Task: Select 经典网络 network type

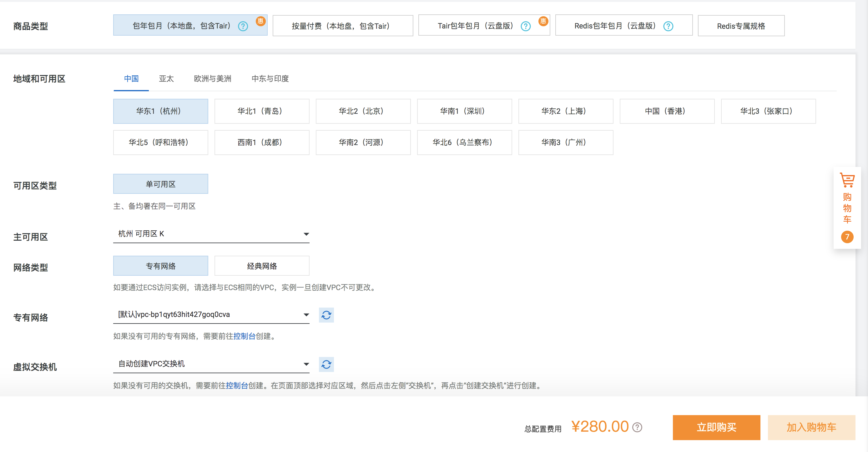Action: tap(261, 266)
